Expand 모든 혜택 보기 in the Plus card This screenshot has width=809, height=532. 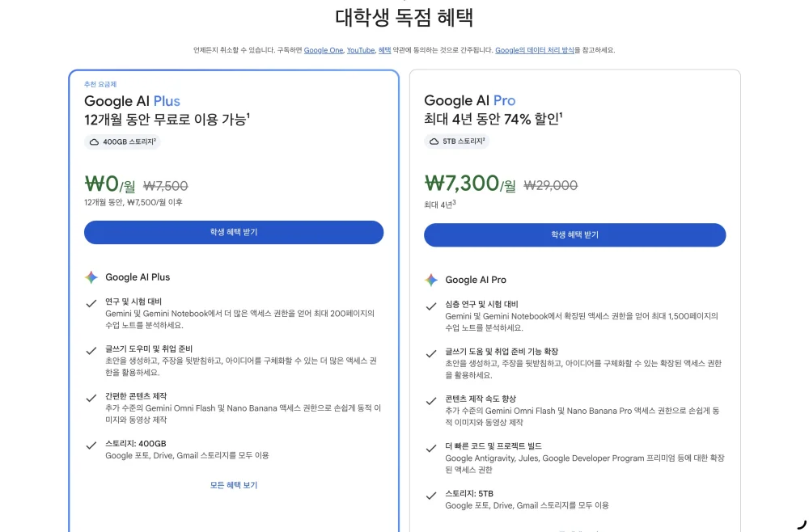tap(234, 485)
